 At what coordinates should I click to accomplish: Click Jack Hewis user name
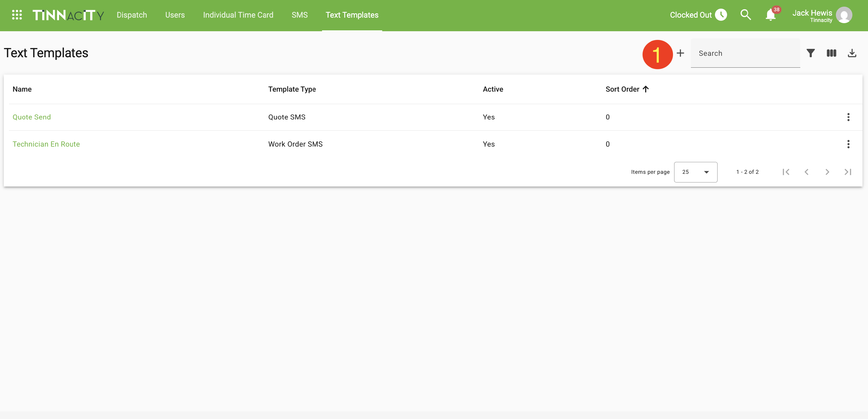coord(812,13)
